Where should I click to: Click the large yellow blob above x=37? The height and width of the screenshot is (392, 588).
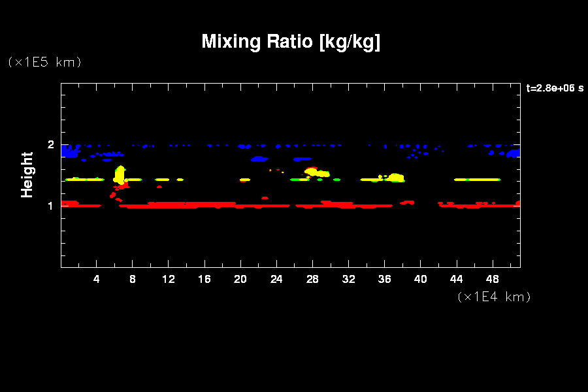[x=396, y=177]
